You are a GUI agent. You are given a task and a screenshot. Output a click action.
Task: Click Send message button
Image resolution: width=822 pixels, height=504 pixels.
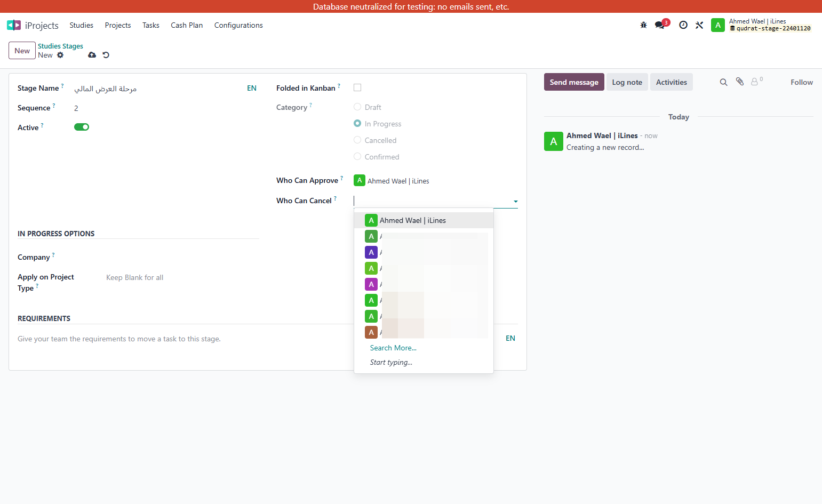[574, 82]
